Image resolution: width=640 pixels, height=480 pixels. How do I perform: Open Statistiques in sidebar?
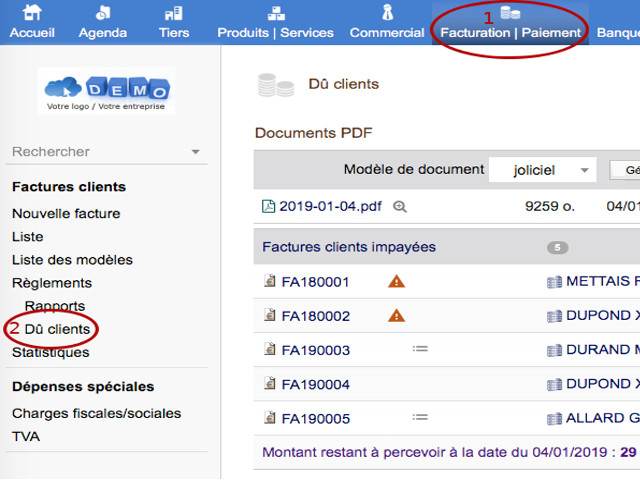pyautogui.click(x=51, y=352)
